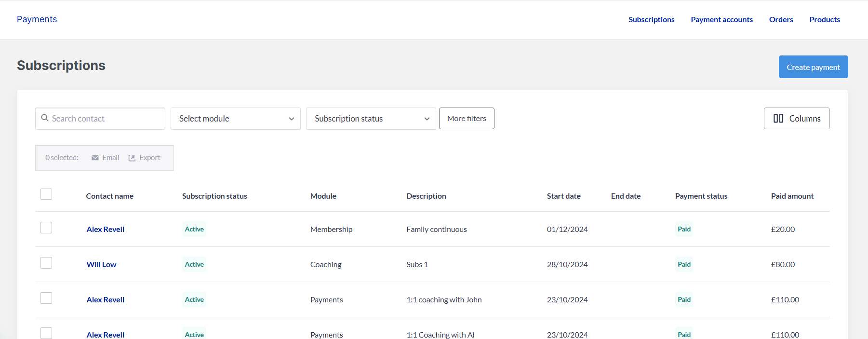Check the Will Low row checkbox
This screenshot has height=339, width=868.
(46, 263)
